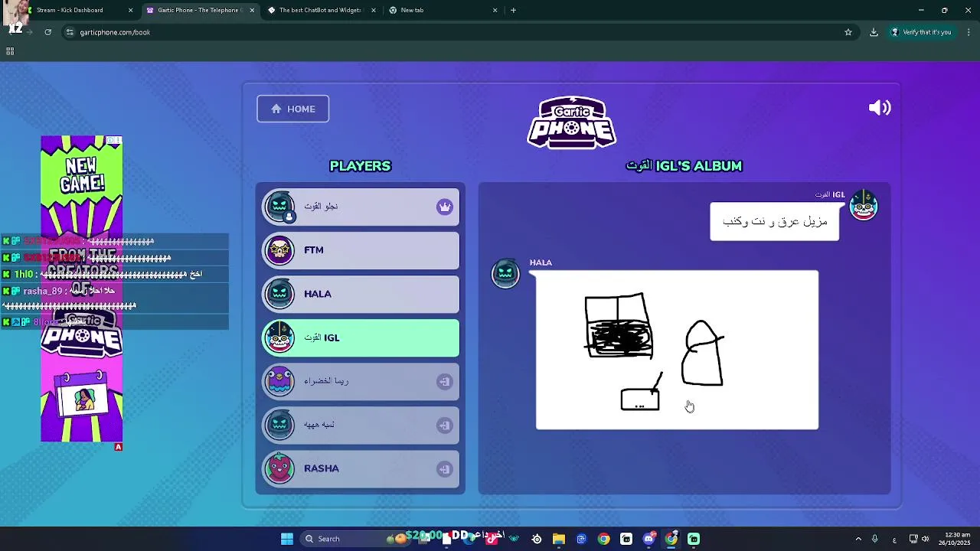Switch to Gartic Phone browser tab
Screen dimensions: 980x551
(200, 10)
